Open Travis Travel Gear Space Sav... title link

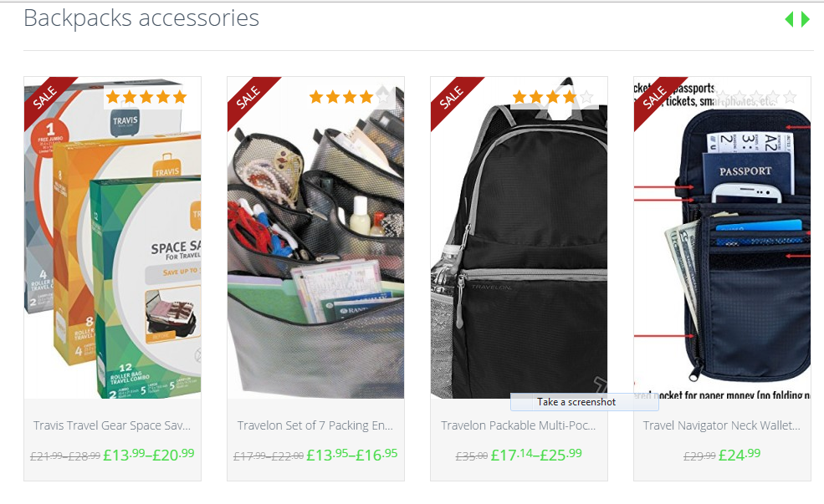point(112,425)
